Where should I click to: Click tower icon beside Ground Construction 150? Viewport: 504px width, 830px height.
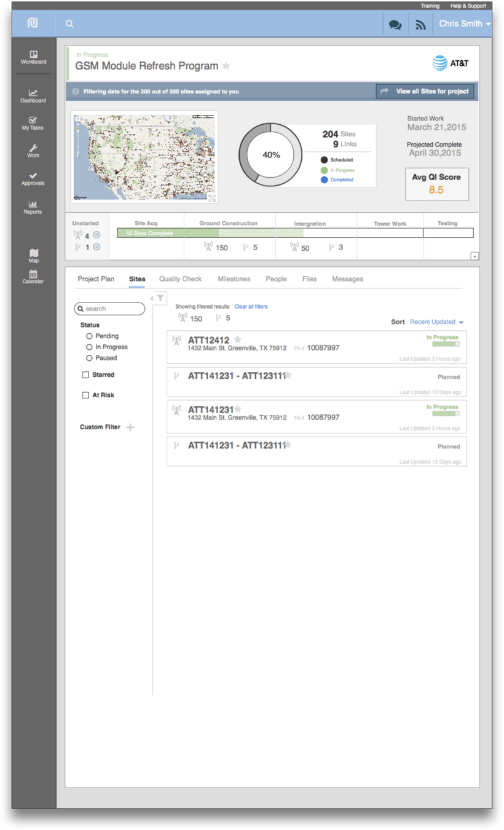point(208,247)
